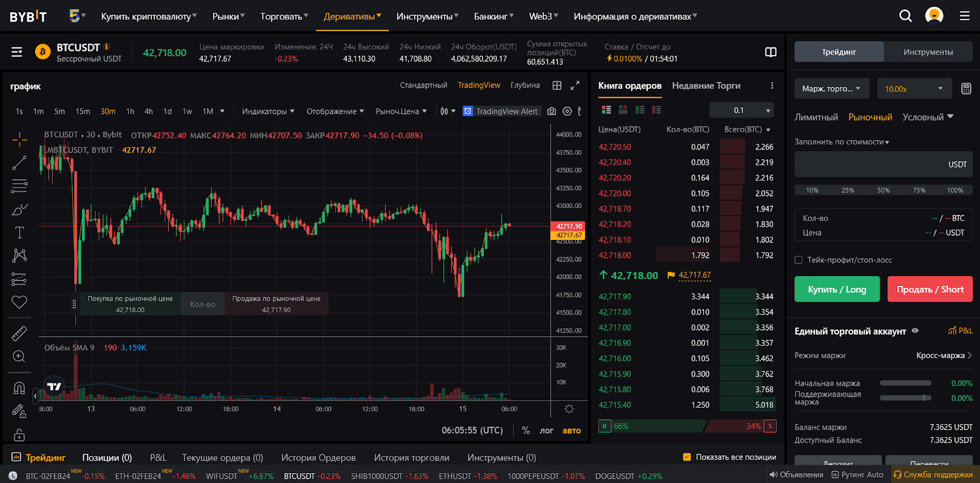Uncheck Показать все позиции checkbox
Screen dimensions: 980x483
pos(687,457)
